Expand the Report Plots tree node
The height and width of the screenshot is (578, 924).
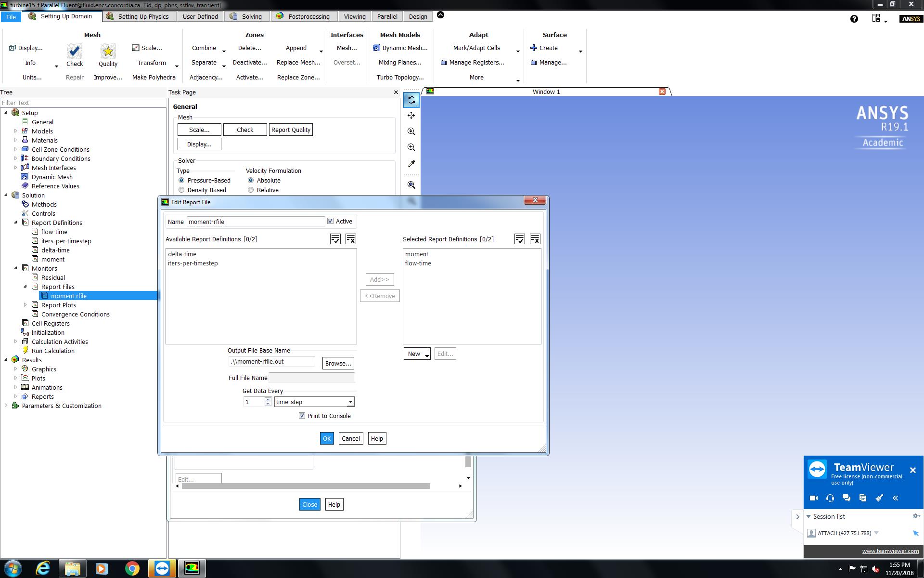pos(26,305)
